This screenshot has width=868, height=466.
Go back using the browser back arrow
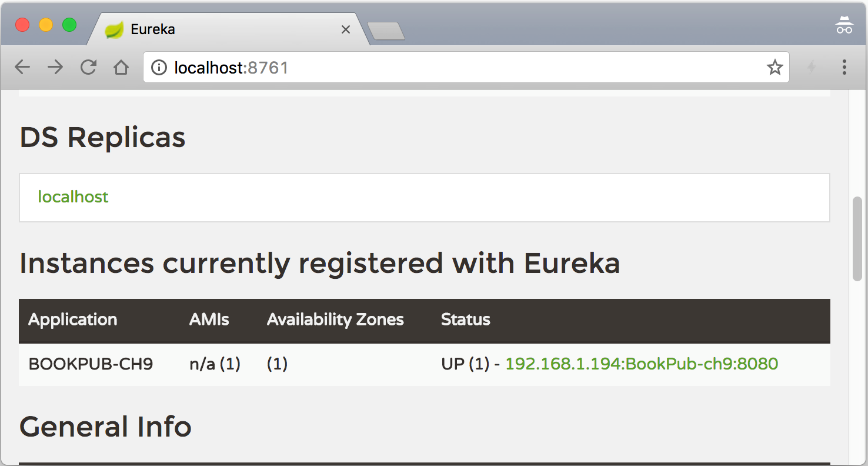coord(22,67)
